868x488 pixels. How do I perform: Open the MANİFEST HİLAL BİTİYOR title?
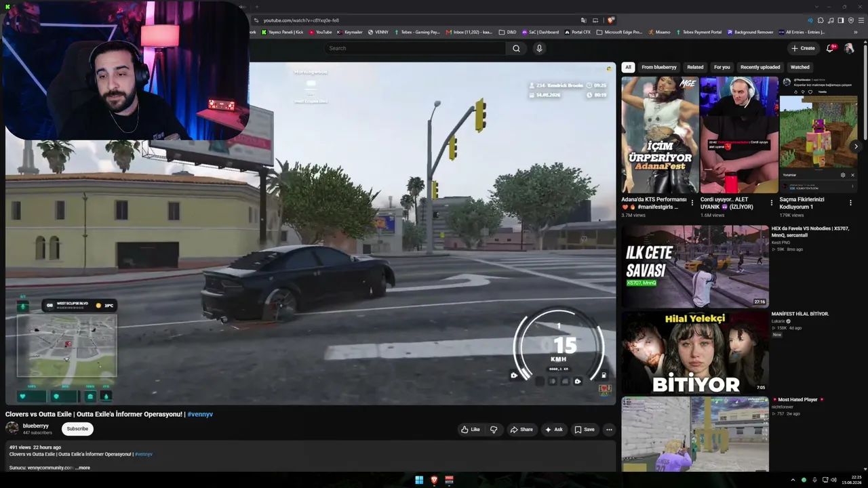pyautogui.click(x=800, y=314)
